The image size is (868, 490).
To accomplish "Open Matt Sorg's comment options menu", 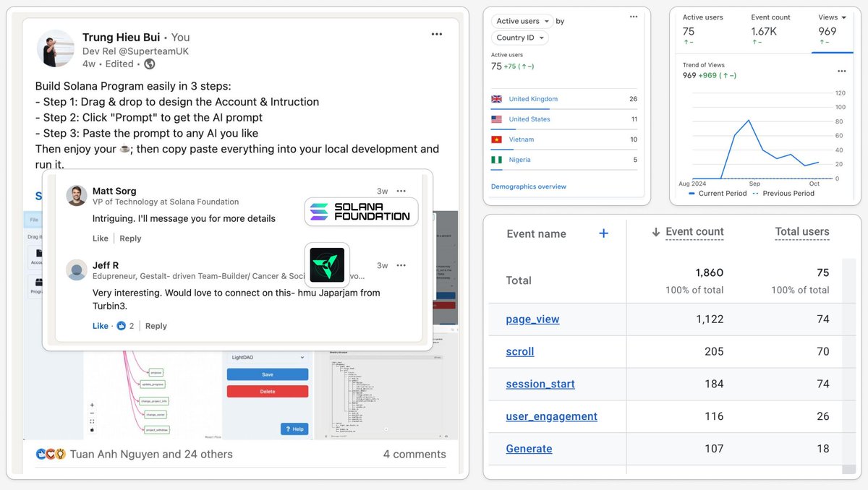I will [401, 191].
